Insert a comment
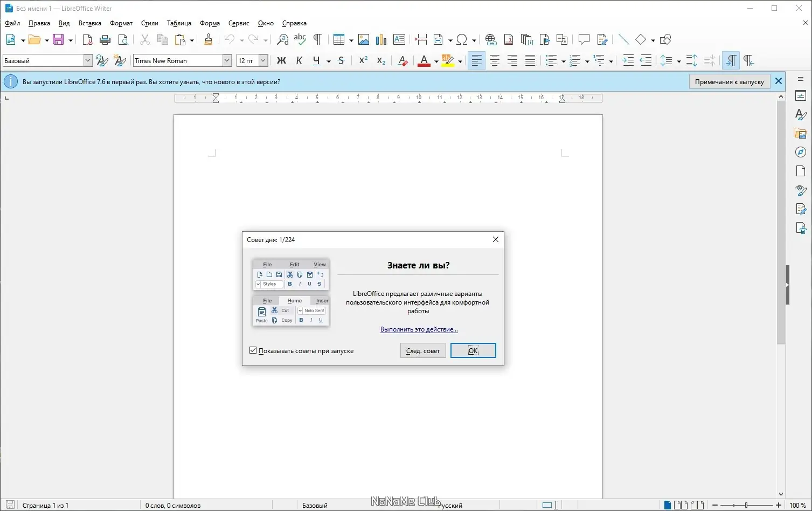Screen dimensions: 812x511 click(x=584, y=39)
